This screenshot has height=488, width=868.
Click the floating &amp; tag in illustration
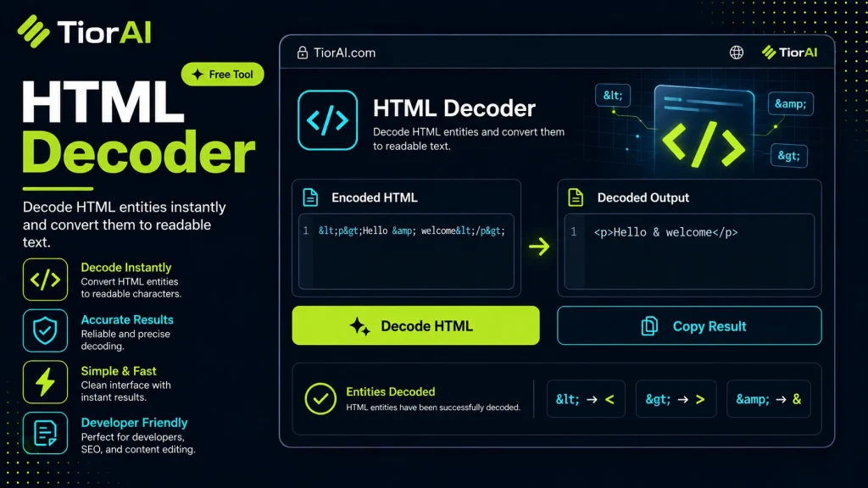[x=791, y=103]
